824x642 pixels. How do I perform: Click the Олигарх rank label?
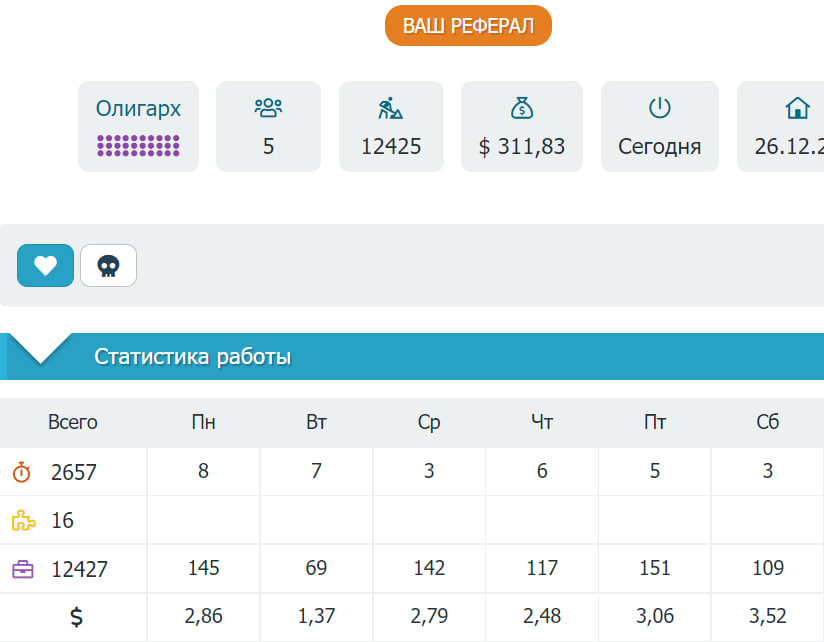pyautogui.click(x=138, y=108)
